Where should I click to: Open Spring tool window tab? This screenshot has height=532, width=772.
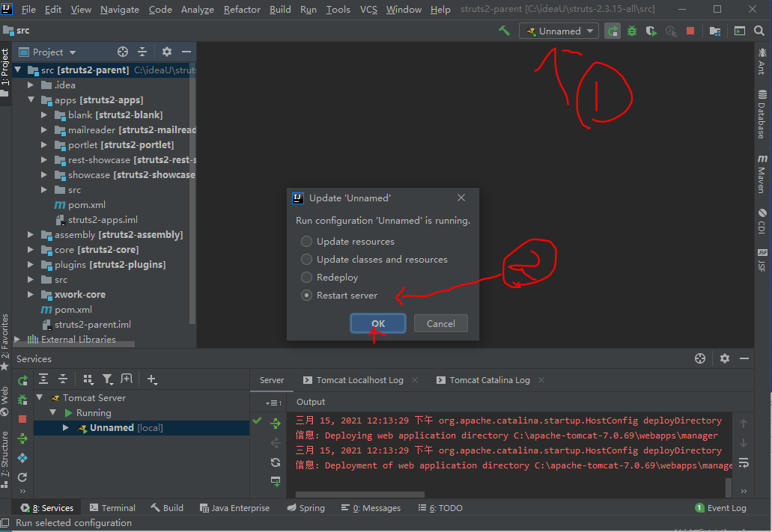(306, 508)
